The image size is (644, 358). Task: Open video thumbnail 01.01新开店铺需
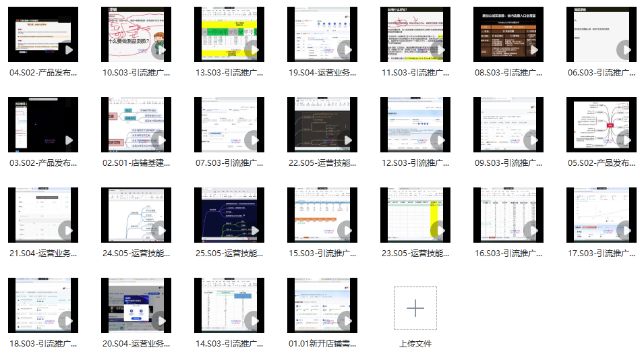pos(322,305)
